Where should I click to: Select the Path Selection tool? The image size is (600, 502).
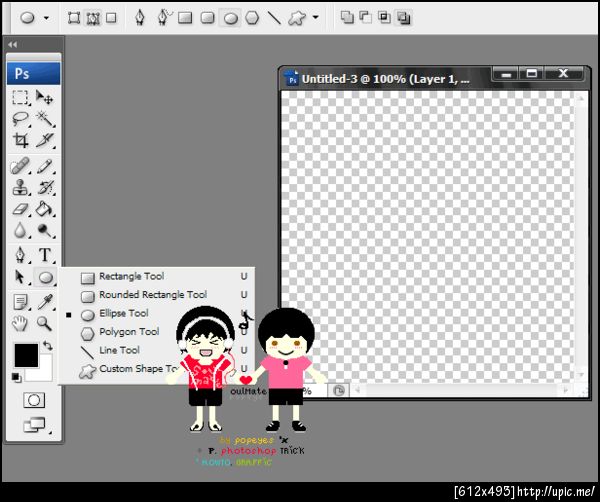[x=20, y=277]
